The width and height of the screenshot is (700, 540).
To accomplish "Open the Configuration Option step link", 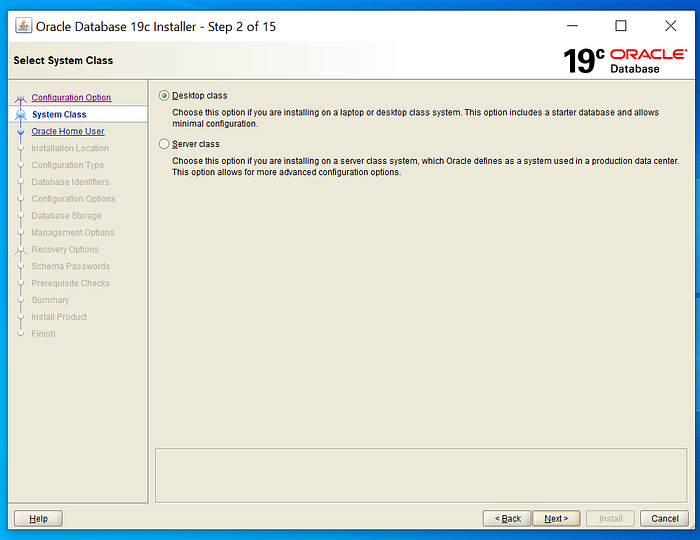I will pyautogui.click(x=71, y=97).
